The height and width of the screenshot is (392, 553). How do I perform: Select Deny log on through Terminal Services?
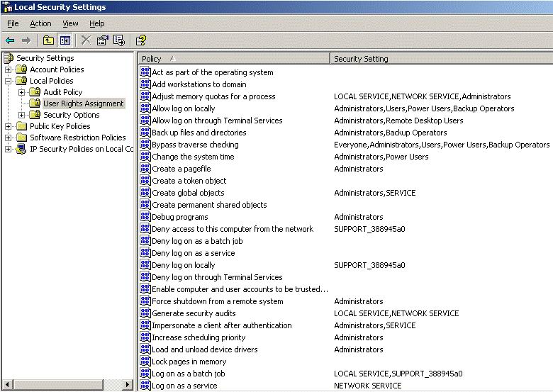pyautogui.click(x=217, y=276)
